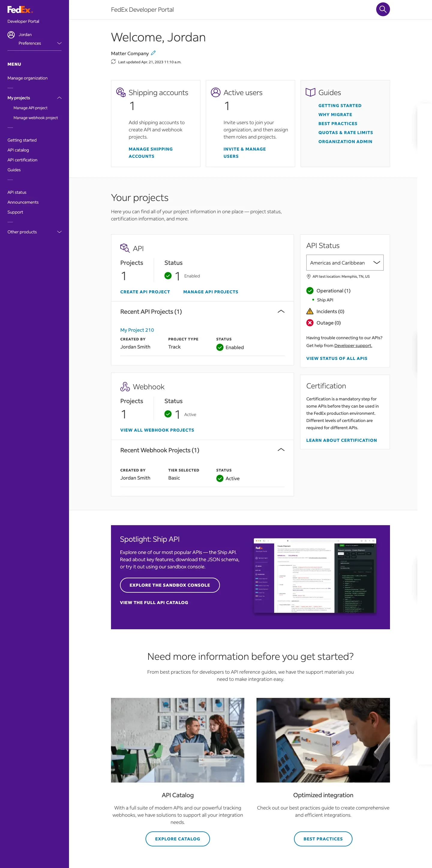Viewport: 432px width, 868px height.
Task: Click Manage API Projects link
Action: 211,292
